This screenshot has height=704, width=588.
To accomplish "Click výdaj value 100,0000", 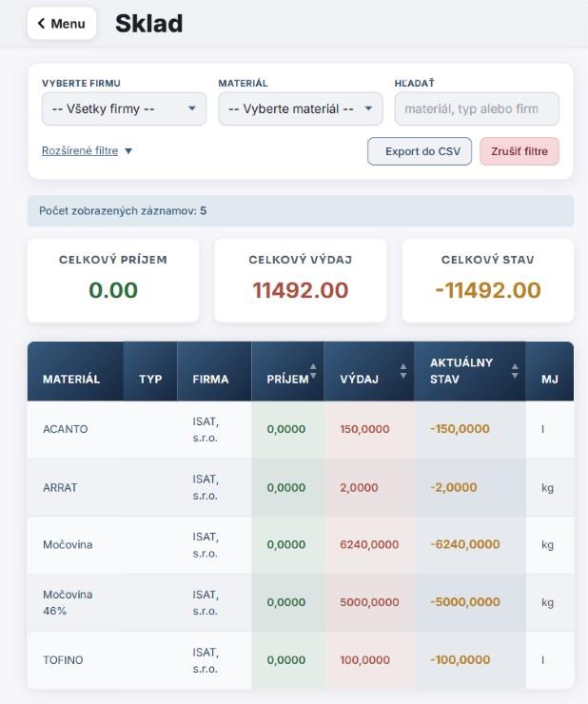I will 364,660.
